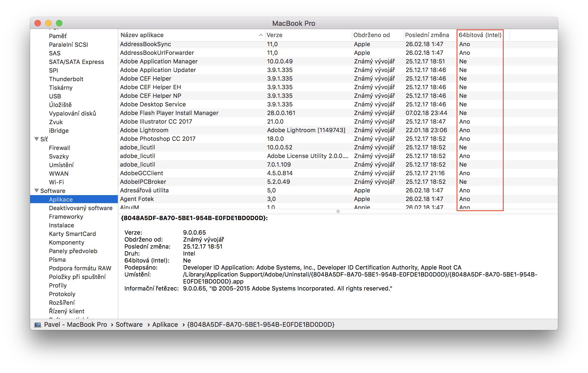Click the green zoom window button
The width and height of the screenshot is (588, 373).
(x=59, y=23)
